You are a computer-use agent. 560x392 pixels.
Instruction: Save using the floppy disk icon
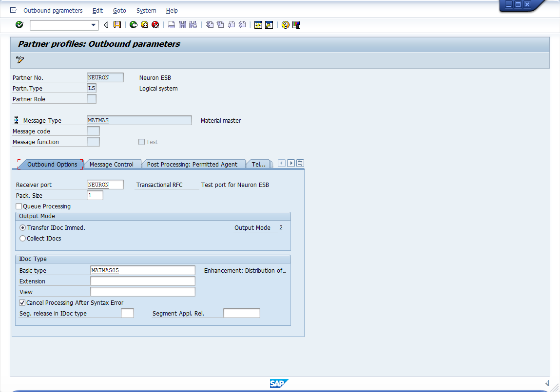coord(117,25)
